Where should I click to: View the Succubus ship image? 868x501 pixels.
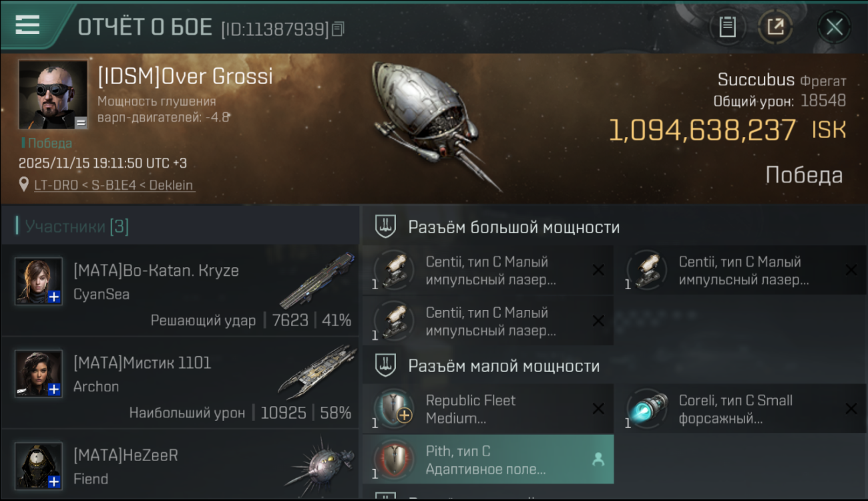pos(437,125)
